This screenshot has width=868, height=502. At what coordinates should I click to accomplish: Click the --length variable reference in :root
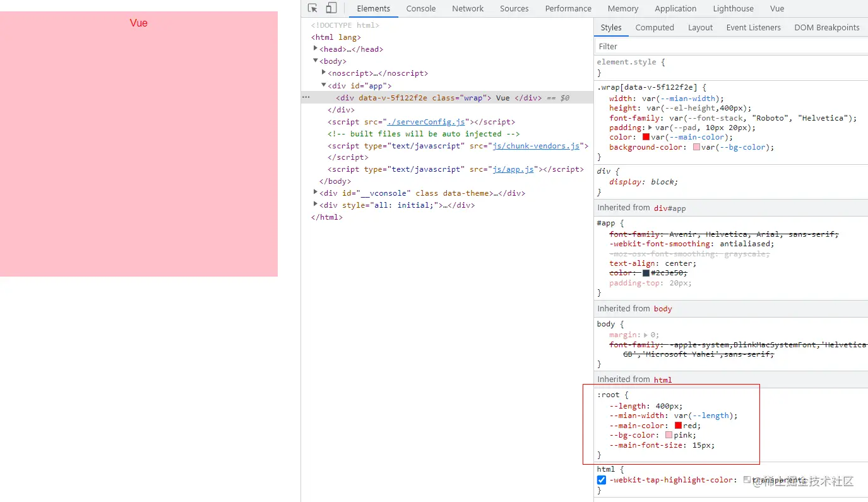711,415
